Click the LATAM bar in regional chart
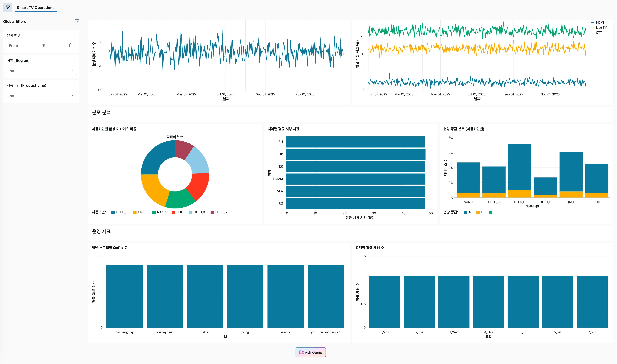This screenshot has height=364, width=617. coord(356,179)
